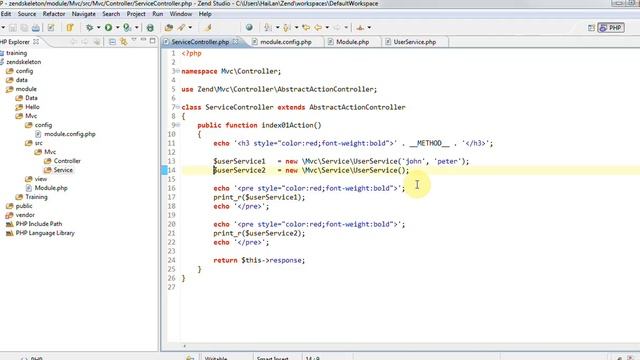Click the Toggle Mark Occurrences highlighter icon
Screen dimensions: 640x360
(208, 28)
